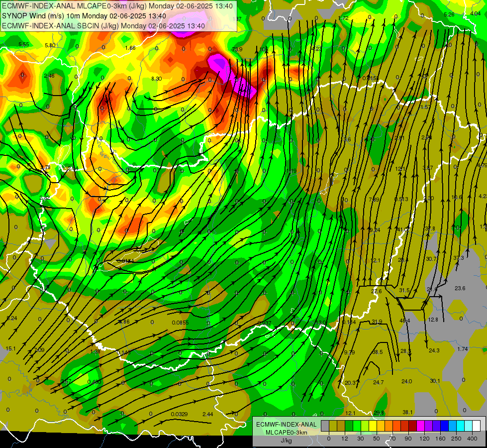Click the map value 24.7
This screenshot has width=487, height=448.
tap(378, 382)
